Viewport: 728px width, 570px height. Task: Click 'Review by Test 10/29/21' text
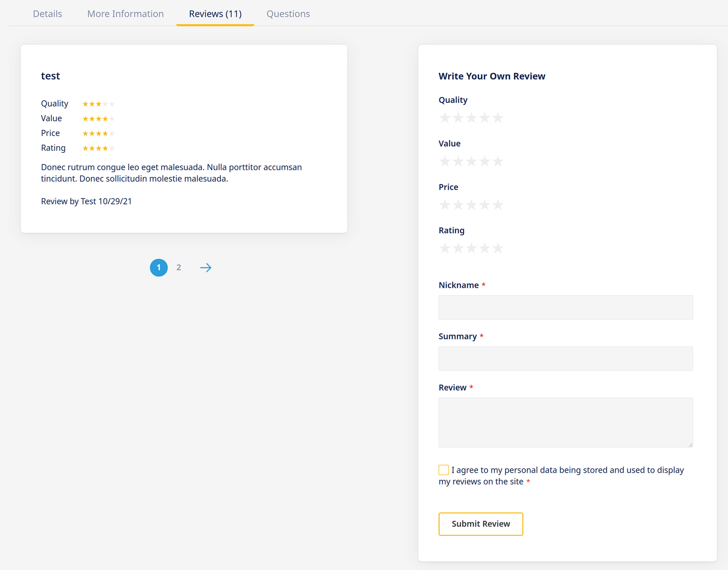point(87,201)
